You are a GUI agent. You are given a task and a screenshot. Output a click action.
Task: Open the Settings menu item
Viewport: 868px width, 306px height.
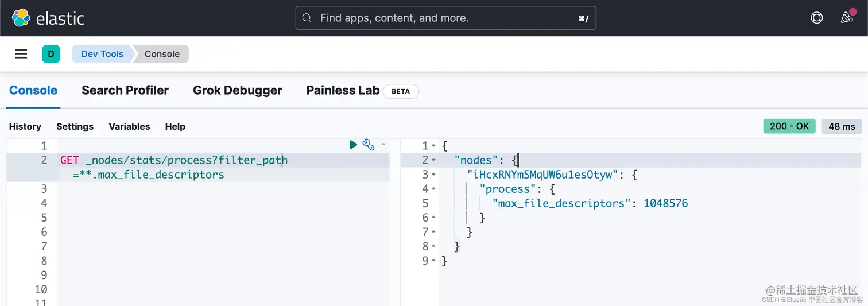tap(75, 126)
